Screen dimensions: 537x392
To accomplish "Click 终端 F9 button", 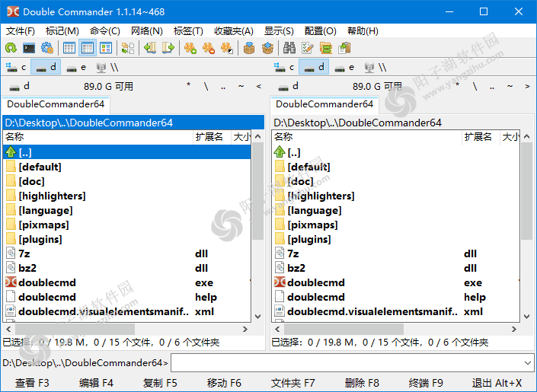I will [426, 383].
